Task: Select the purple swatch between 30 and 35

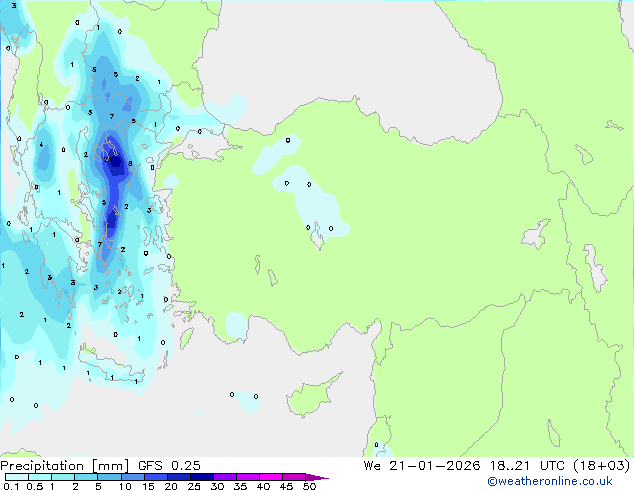Action: (x=225, y=477)
